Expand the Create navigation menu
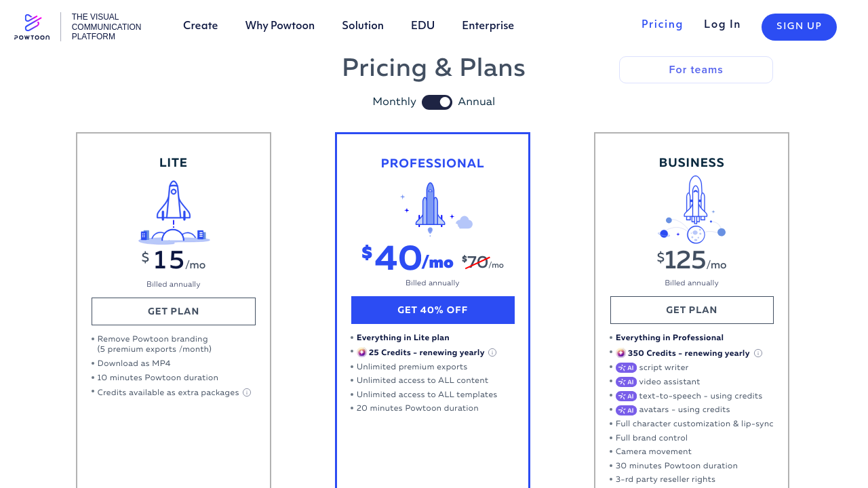The image size is (868, 488). [x=200, y=26]
